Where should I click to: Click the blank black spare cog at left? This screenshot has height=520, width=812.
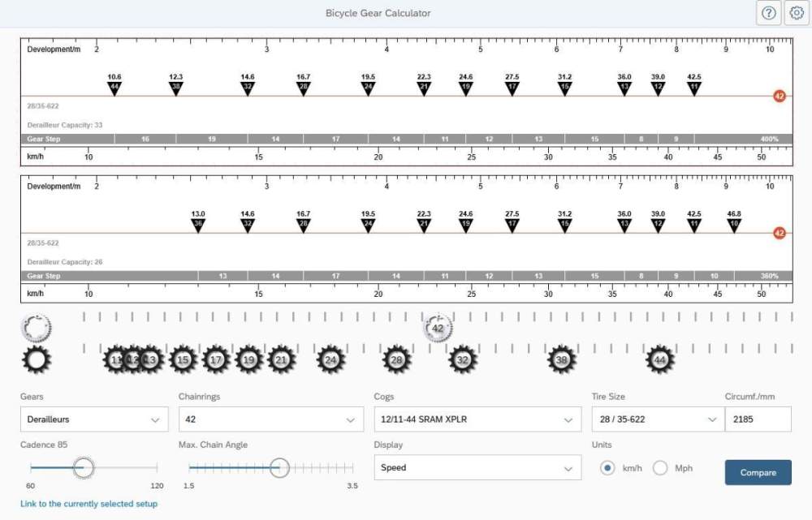coord(37,359)
